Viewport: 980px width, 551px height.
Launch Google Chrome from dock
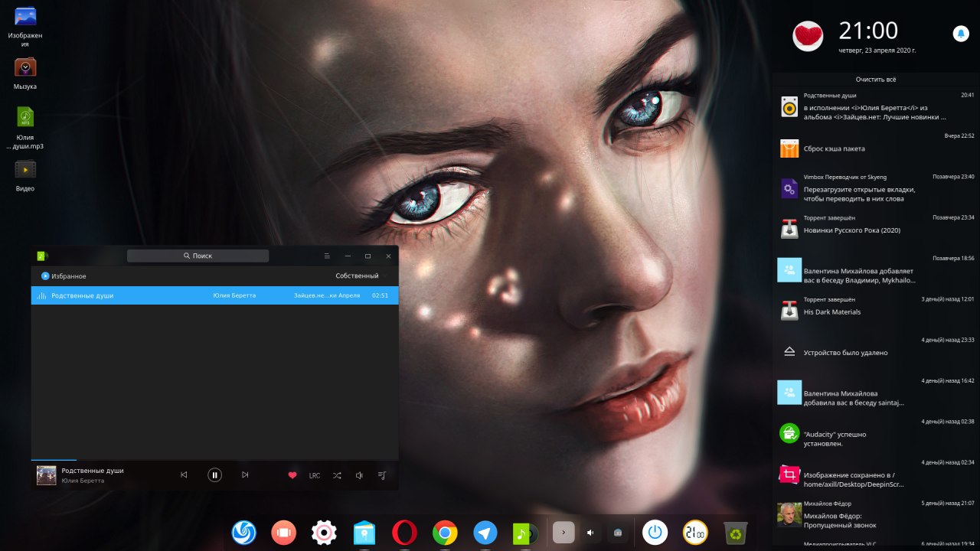click(x=445, y=532)
